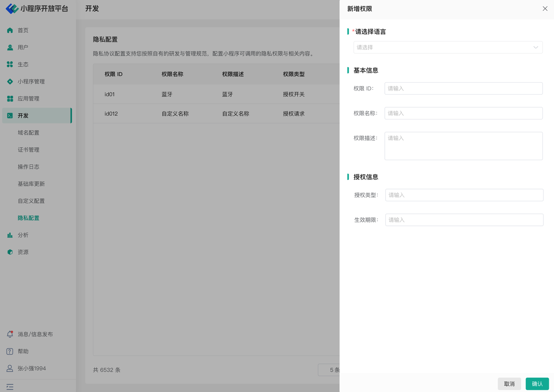The width and height of the screenshot is (554, 392).
Task: Open Domain Configuration (域名配置) submenu item
Action: (x=29, y=133)
